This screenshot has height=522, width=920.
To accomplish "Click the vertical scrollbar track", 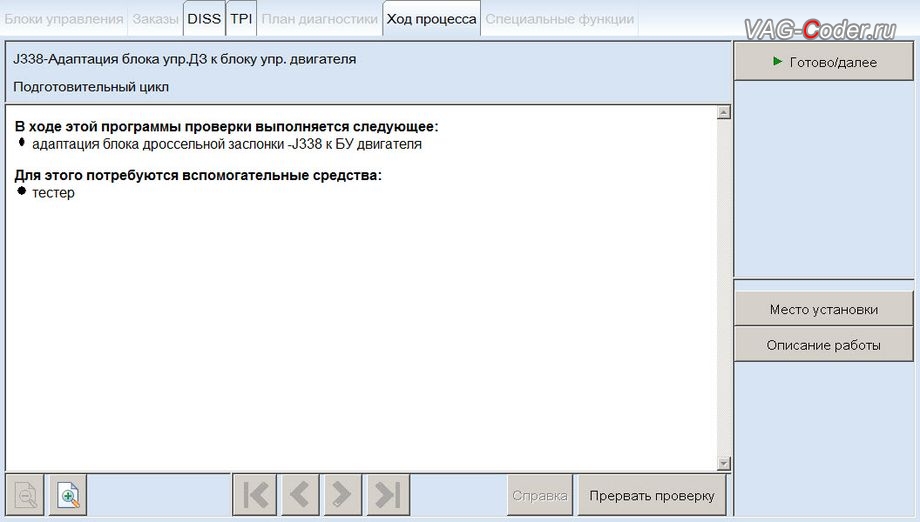I will (x=723, y=287).
